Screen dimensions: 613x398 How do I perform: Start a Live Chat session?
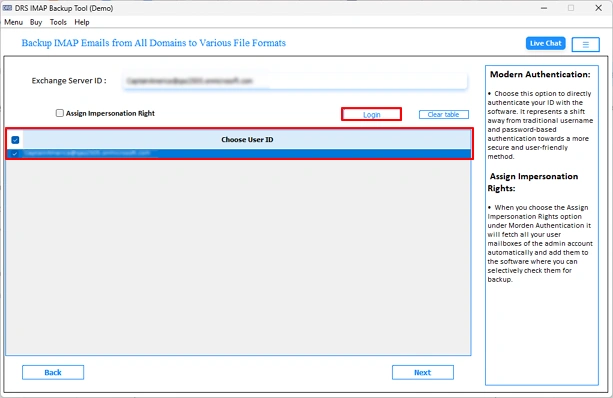pos(545,43)
